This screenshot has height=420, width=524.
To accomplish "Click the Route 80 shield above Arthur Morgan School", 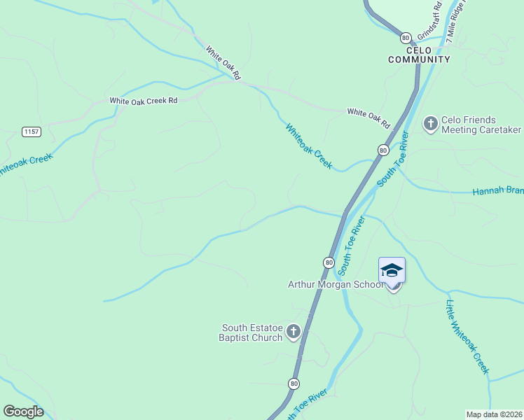I will click(329, 262).
